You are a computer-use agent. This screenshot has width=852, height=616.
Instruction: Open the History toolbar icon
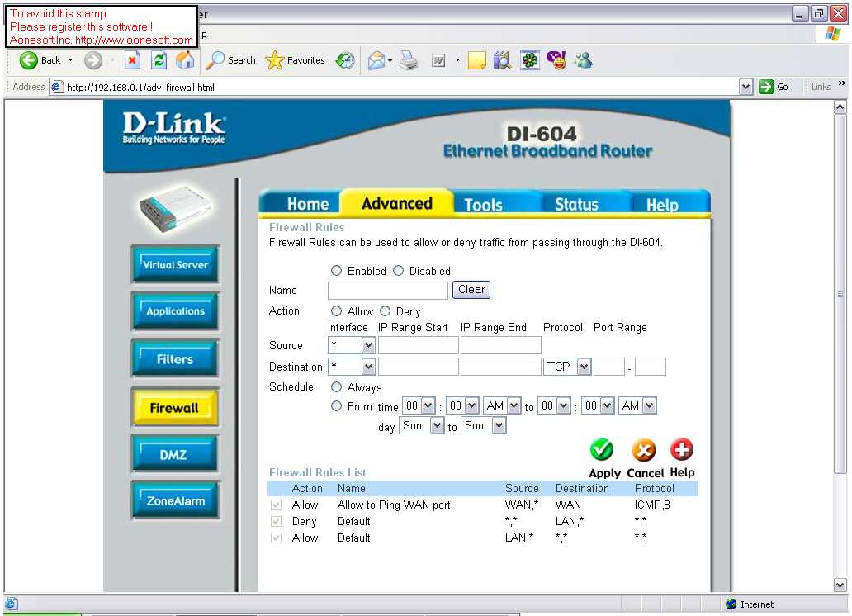point(345,60)
